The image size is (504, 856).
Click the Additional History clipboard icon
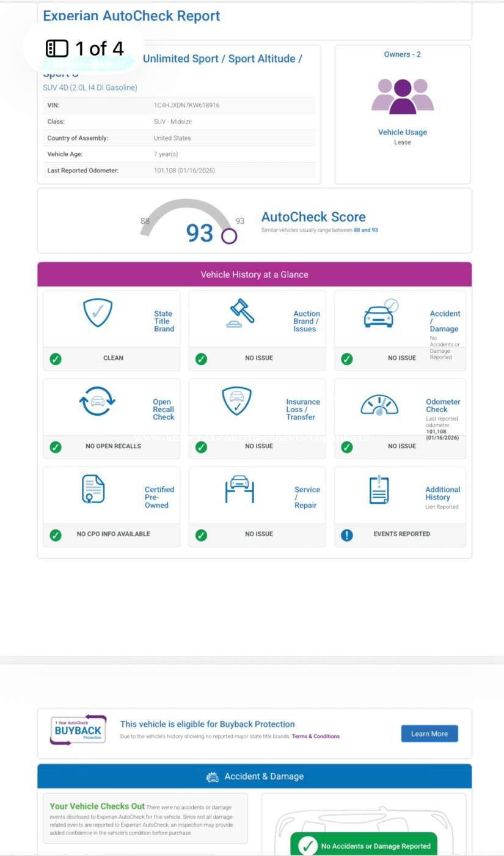click(x=379, y=489)
